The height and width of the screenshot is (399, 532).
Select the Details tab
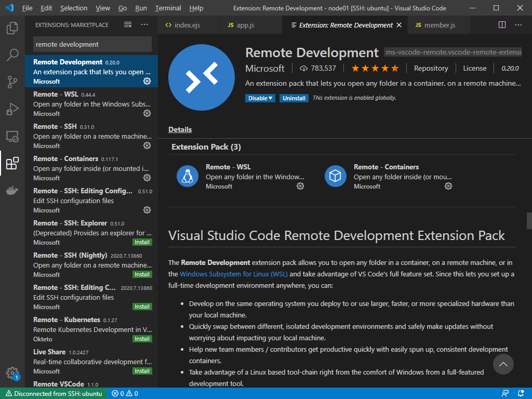click(180, 129)
